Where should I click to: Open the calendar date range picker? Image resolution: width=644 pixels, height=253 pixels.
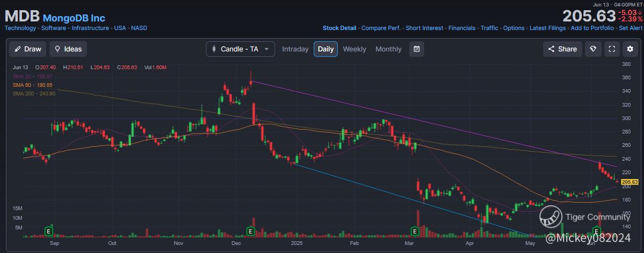pyautogui.click(x=417, y=49)
